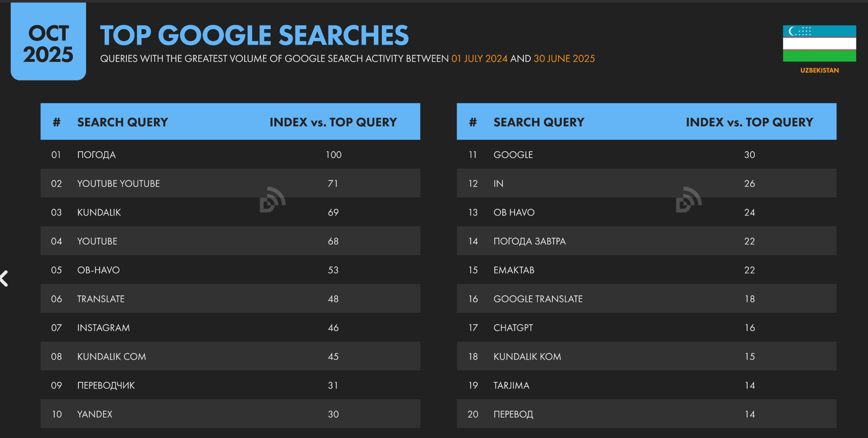The width and height of the screenshot is (868, 438).
Task: Click the OCT 2025 date badge
Action: point(48,41)
